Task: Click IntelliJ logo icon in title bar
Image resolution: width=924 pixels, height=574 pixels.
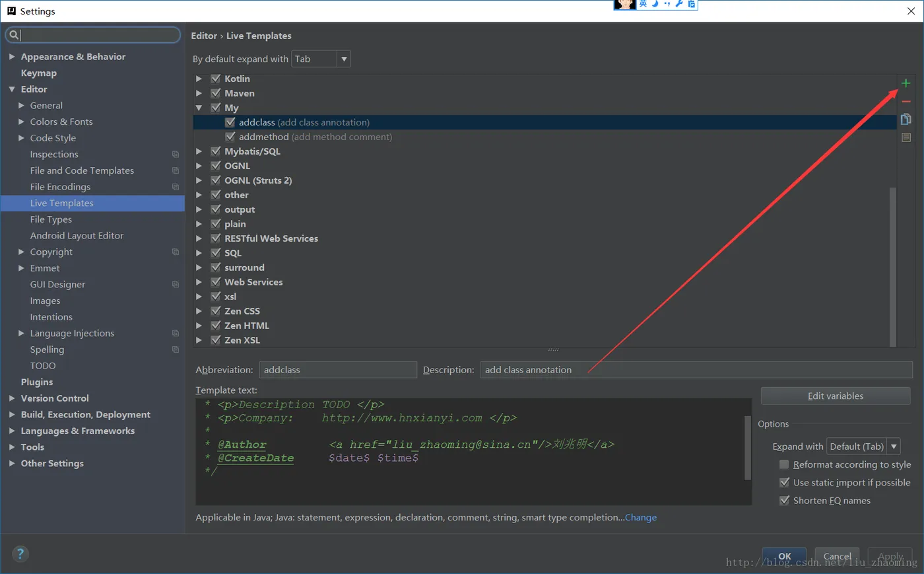Action: (x=11, y=11)
